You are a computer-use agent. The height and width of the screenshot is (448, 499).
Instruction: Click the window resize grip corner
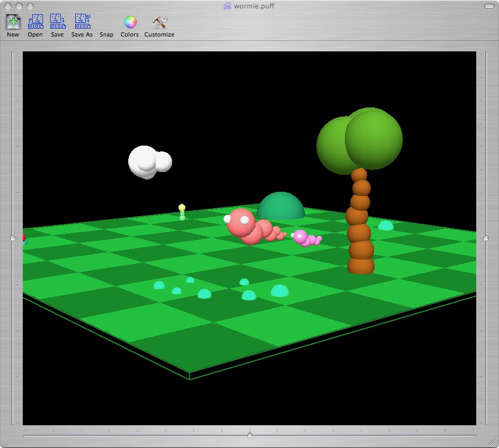click(492, 441)
